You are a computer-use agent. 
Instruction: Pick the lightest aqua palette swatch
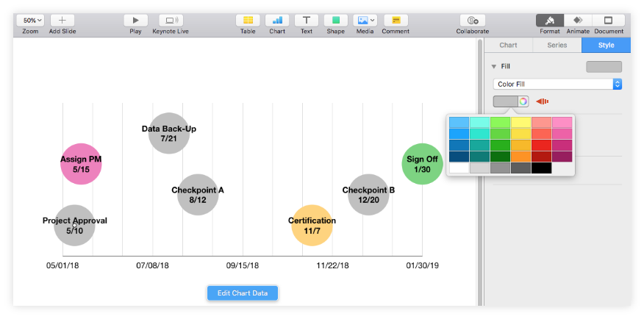point(480,122)
